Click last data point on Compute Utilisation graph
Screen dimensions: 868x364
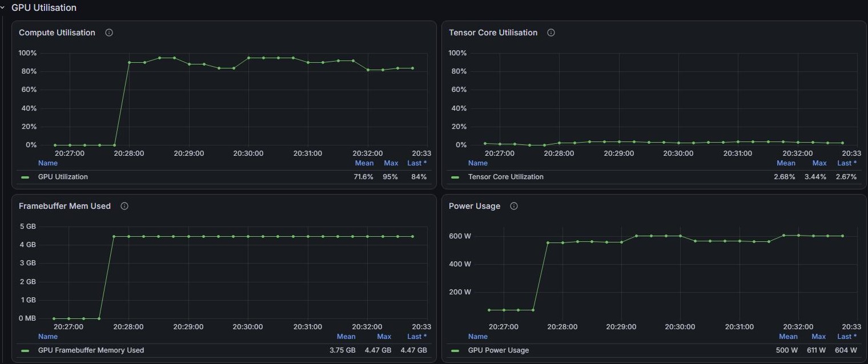point(412,68)
